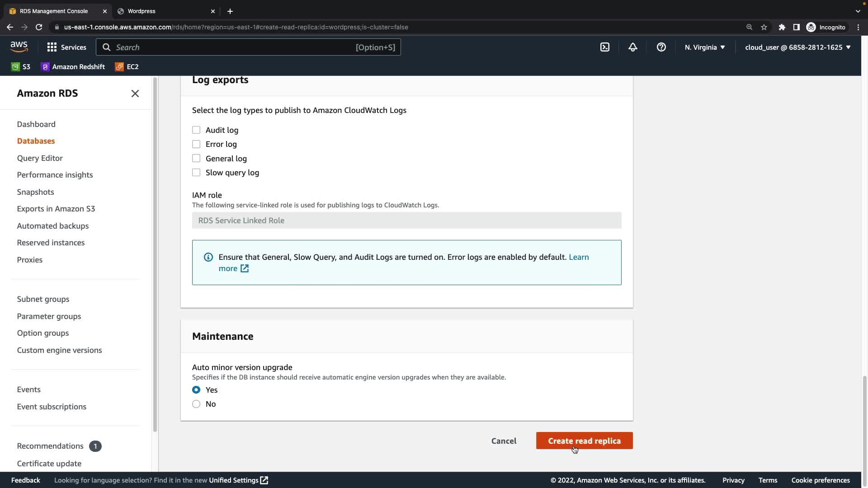868x488 pixels.
Task: Open the notifications bell
Action: tap(632, 47)
